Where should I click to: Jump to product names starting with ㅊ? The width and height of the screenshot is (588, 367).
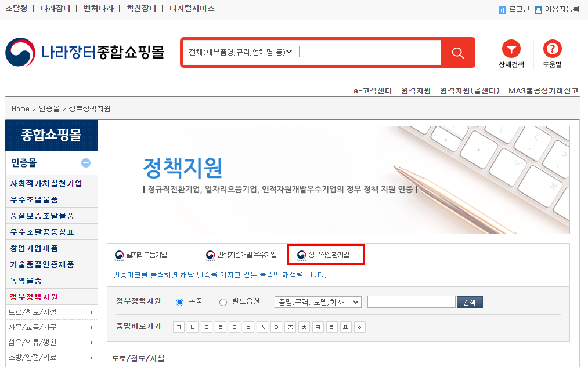[304, 327]
